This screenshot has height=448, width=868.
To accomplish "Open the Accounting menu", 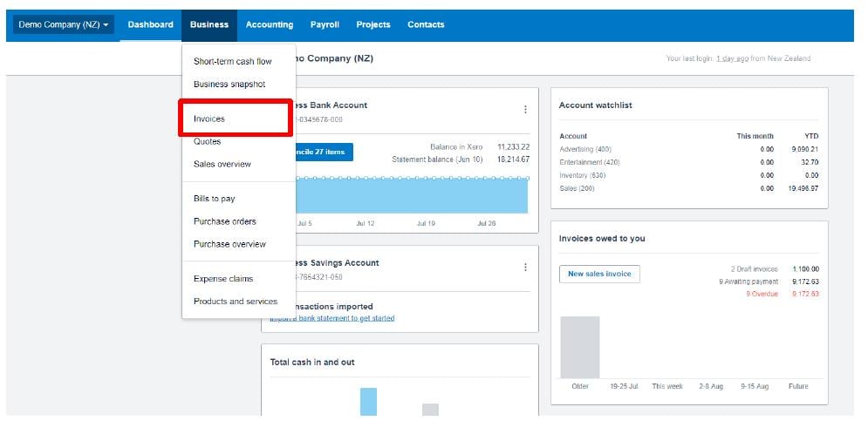I will [269, 24].
